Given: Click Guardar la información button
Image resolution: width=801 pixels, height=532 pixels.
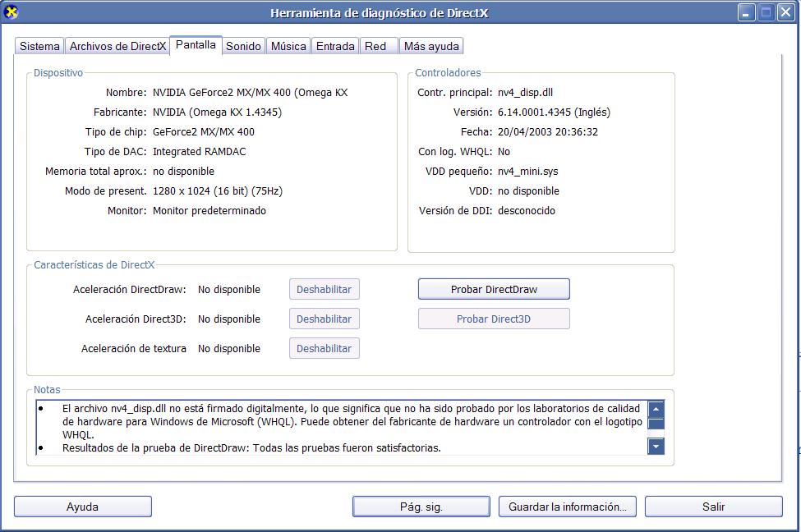Looking at the screenshot, I should (x=568, y=507).
